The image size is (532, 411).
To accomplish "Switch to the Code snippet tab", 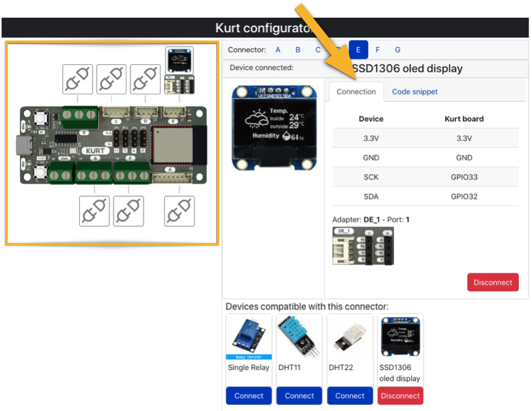I will coord(413,92).
